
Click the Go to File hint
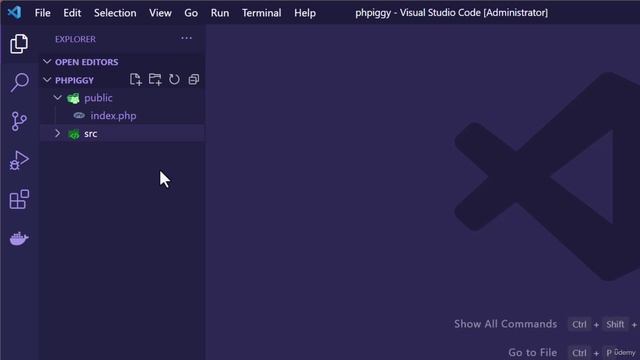tap(533, 352)
